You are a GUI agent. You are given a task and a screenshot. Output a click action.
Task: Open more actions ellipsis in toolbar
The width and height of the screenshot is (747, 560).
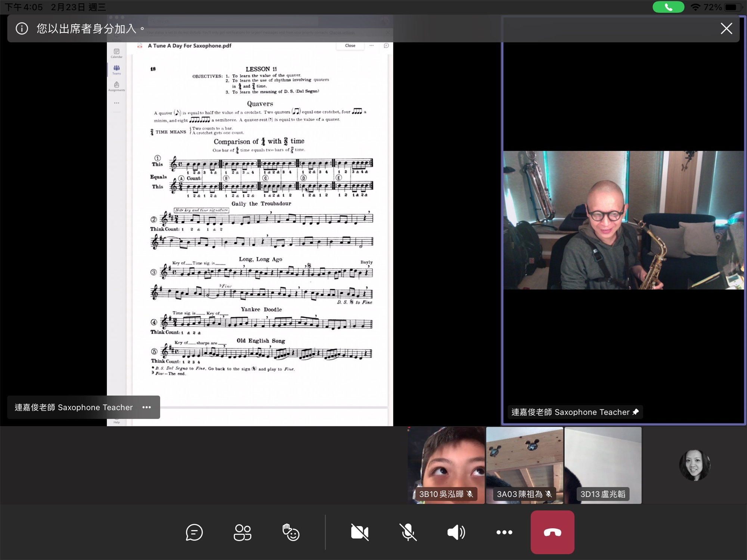click(504, 532)
